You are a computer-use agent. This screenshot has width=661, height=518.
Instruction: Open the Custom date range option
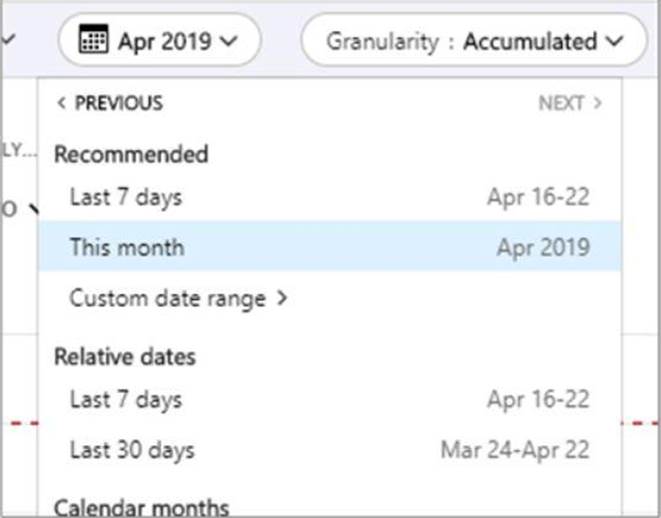168,298
